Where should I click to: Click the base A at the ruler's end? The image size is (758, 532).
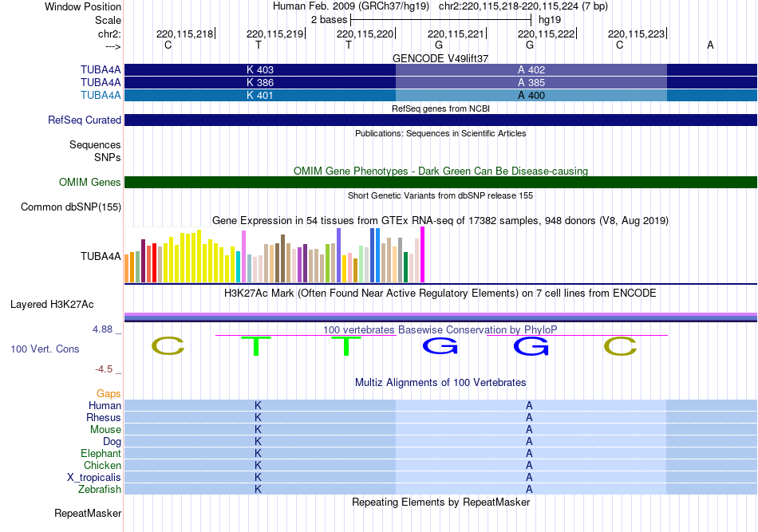tap(710, 45)
